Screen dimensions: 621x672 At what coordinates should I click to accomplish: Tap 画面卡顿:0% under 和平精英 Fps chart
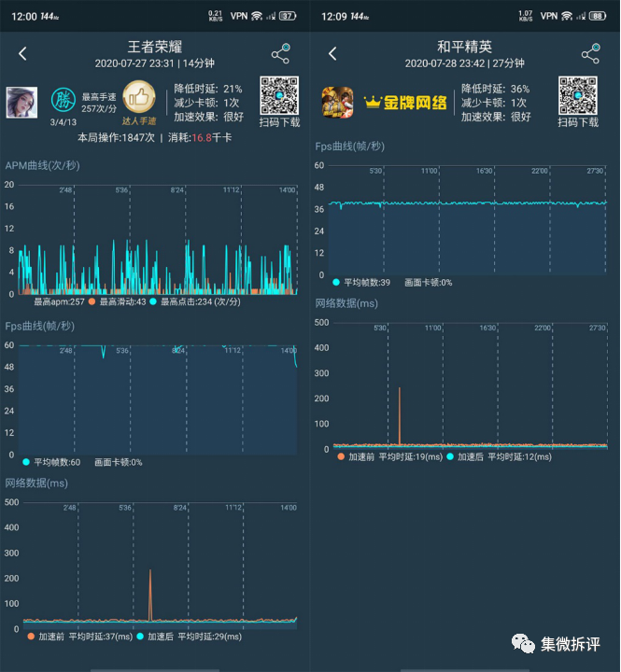[x=429, y=283]
